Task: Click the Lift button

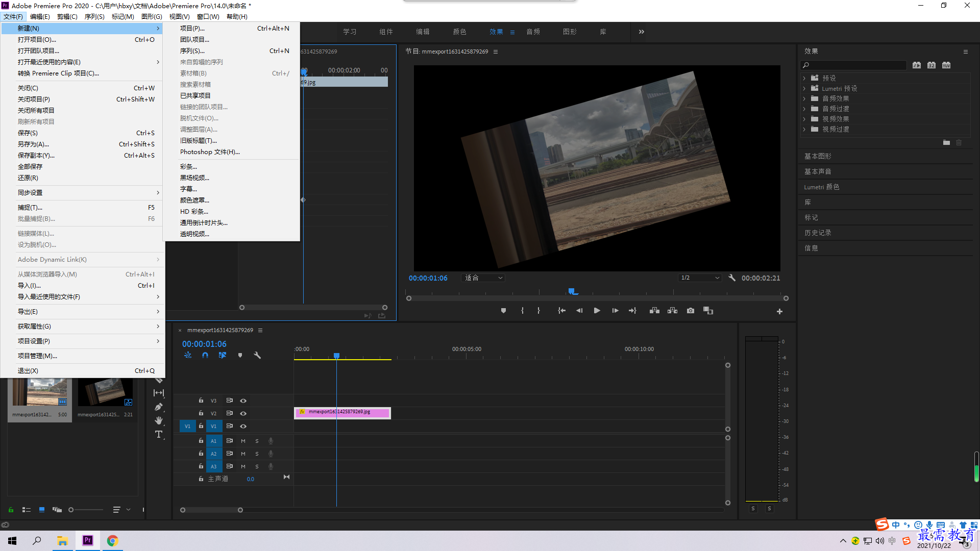Action: 654,311
